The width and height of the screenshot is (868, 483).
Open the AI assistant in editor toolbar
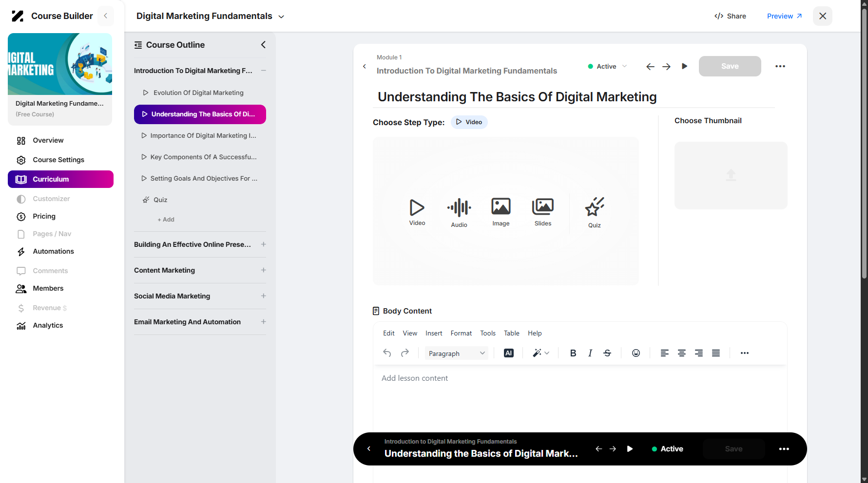click(508, 353)
